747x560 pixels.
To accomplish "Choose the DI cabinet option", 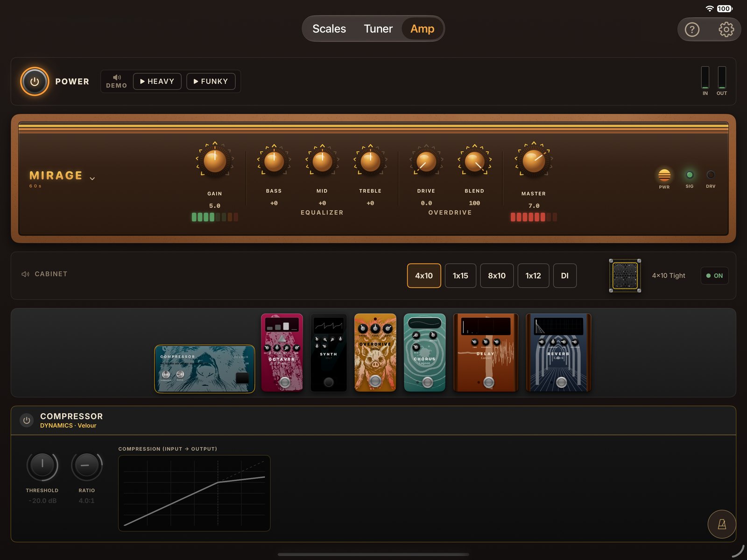I will [x=565, y=275].
